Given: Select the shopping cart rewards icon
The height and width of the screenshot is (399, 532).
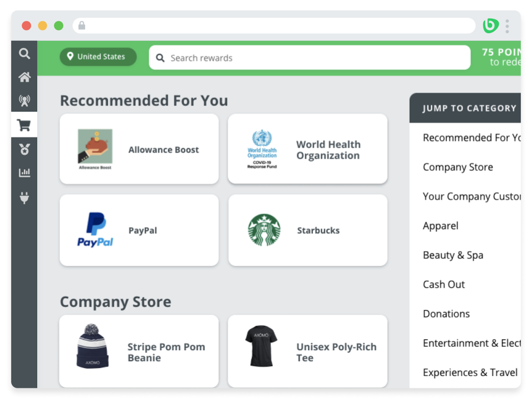Looking at the screenshot, I should pyautogui.click(x=24, y=125).
